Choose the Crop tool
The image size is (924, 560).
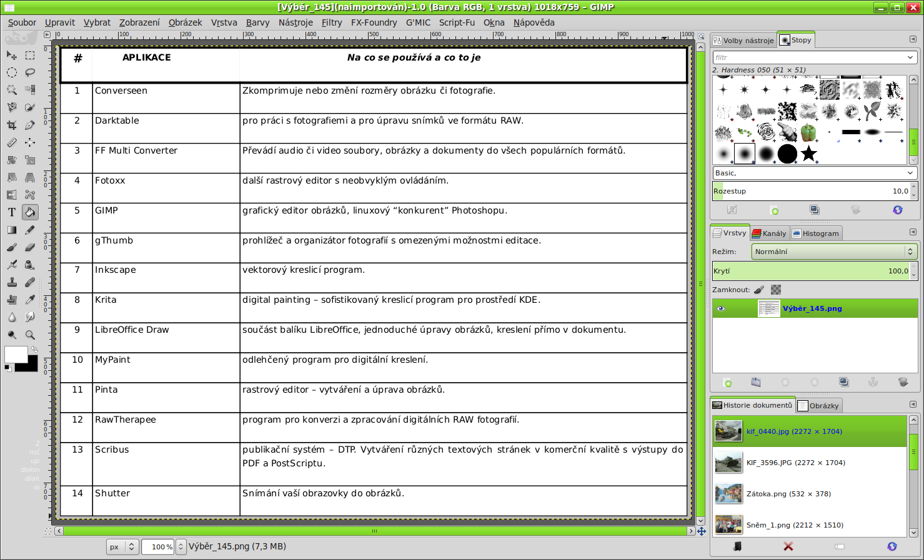click(x=12, y=125)
